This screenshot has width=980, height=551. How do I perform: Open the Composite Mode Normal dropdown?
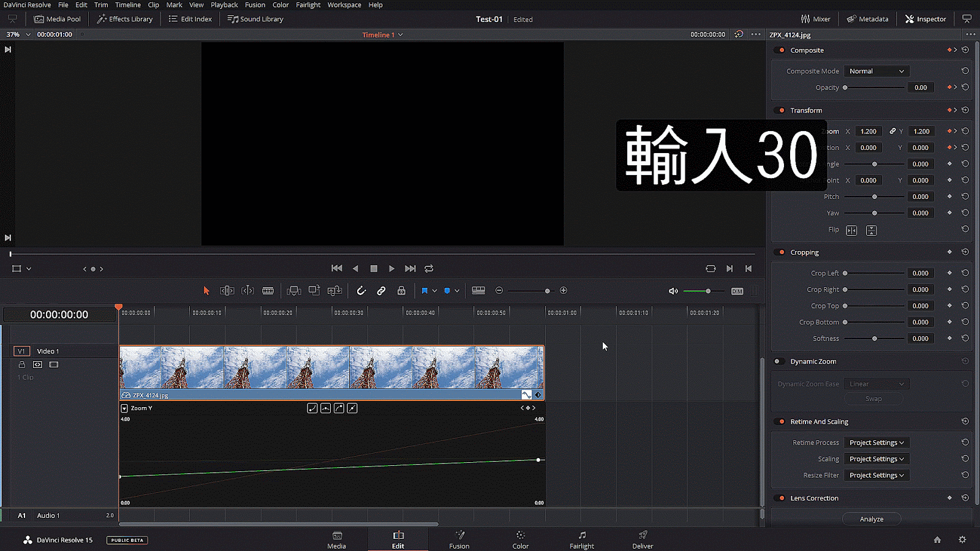876,71
